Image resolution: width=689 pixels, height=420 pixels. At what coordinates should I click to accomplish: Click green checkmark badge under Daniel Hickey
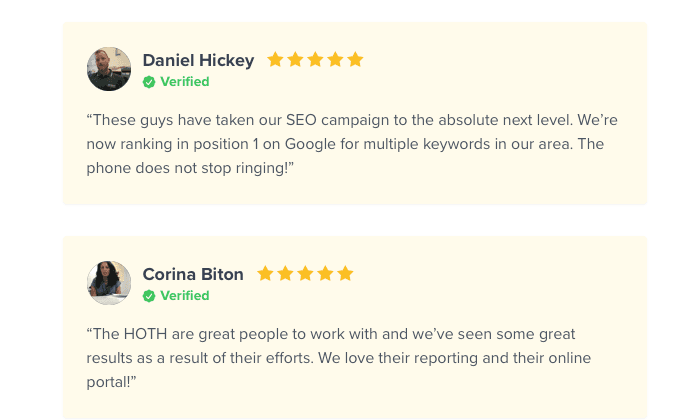(149, 82)
